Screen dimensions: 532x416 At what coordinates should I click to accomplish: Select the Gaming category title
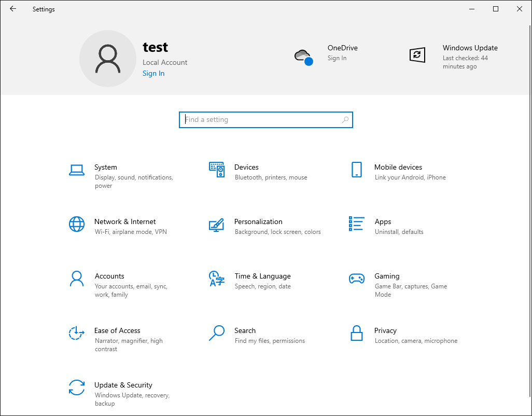pyautogui.click(x=387, y=276)
